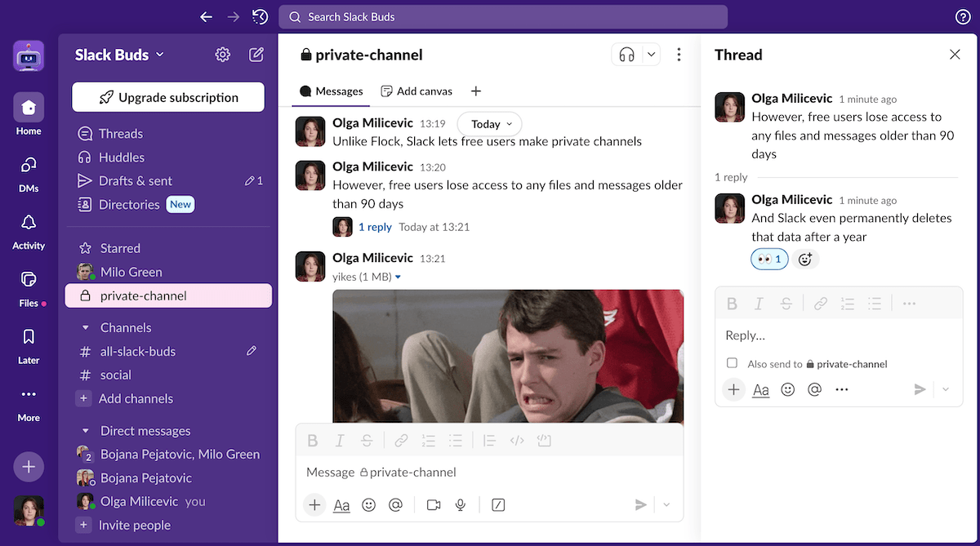
Task: Open the Add canvas tab
Action: point(416,91)
